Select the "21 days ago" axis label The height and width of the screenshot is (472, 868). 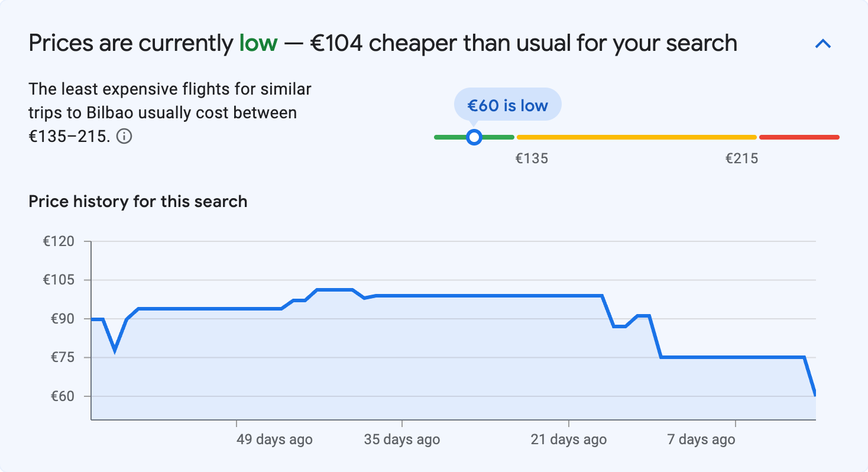[x=568, y=439]
